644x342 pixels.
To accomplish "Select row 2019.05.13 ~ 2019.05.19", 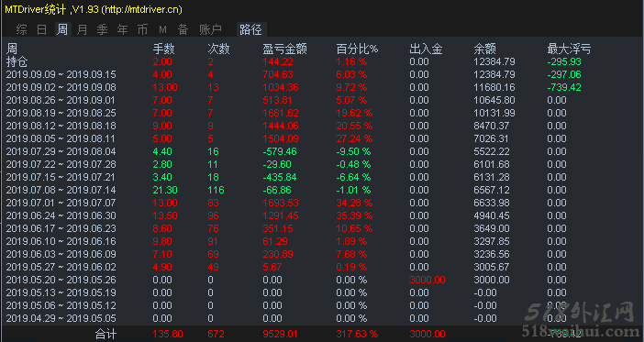I will point(61,292).
